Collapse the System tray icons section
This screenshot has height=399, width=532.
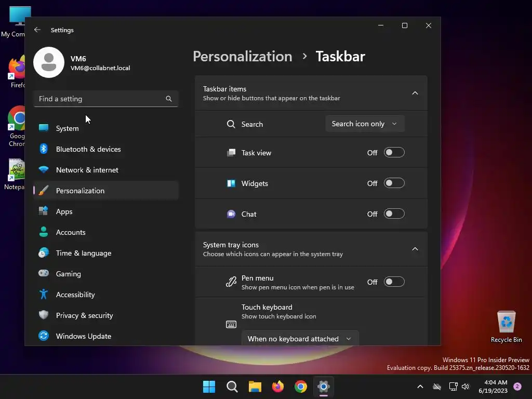coord(415,249)
